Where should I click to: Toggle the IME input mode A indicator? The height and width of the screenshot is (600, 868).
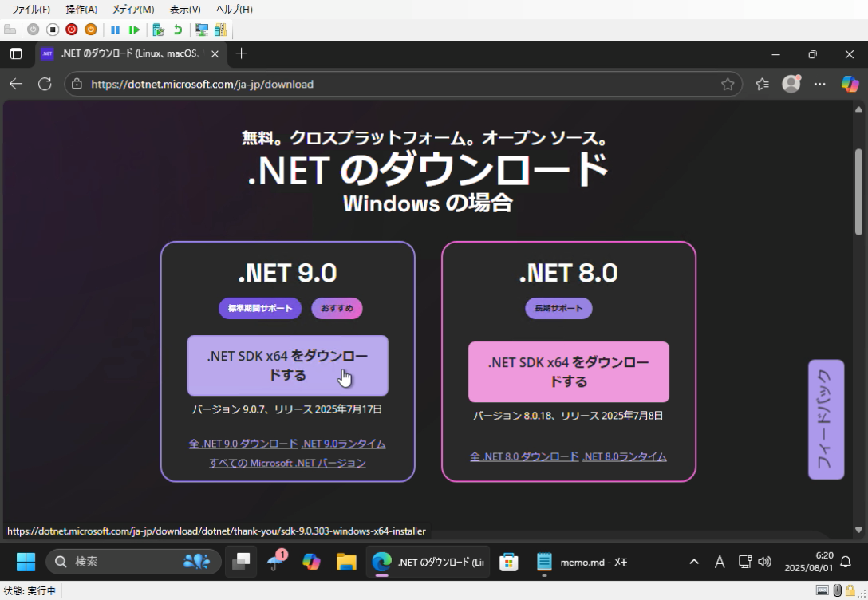click(x=719, y=562)
